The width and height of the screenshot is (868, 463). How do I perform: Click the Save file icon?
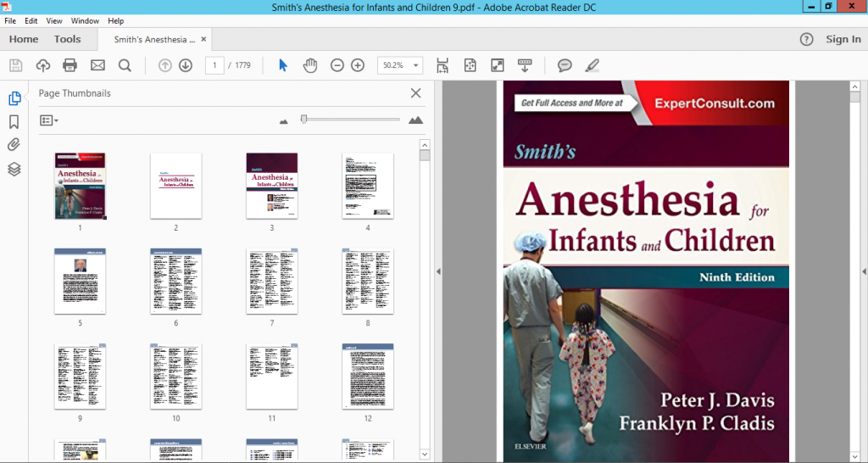[16, 65]
